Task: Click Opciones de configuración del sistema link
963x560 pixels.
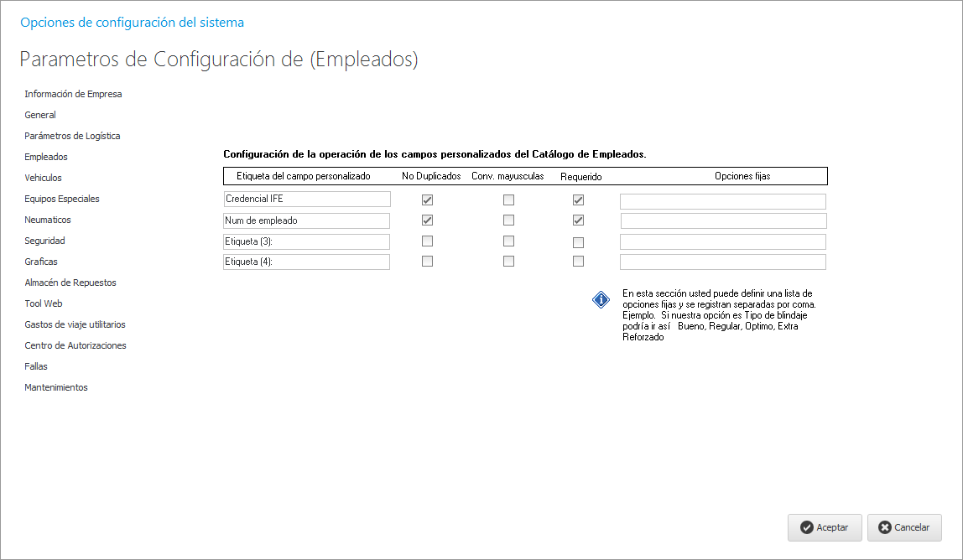Action: (132, 23)
